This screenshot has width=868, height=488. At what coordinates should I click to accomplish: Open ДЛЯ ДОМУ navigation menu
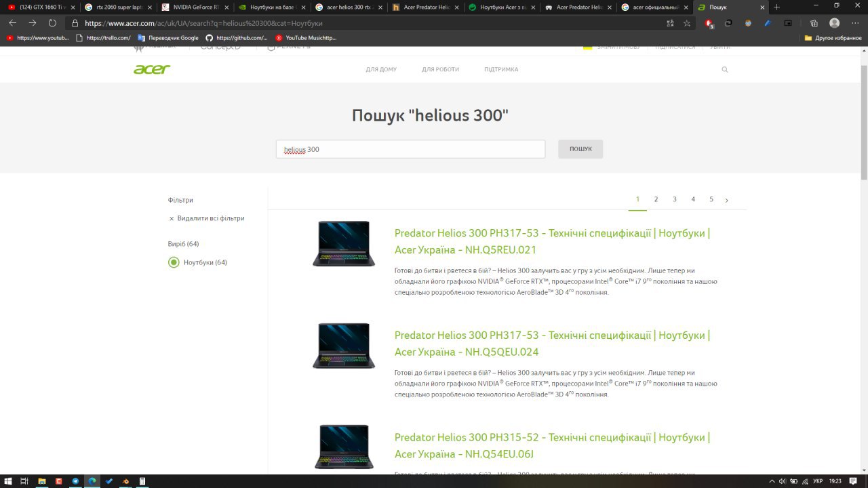pyautogui.click(x=381, y=69)
